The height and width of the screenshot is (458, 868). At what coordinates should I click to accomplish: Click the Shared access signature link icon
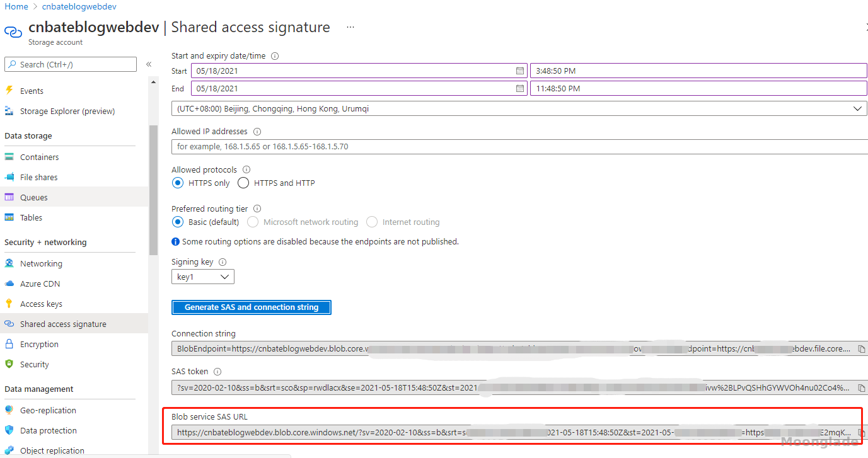9,324
